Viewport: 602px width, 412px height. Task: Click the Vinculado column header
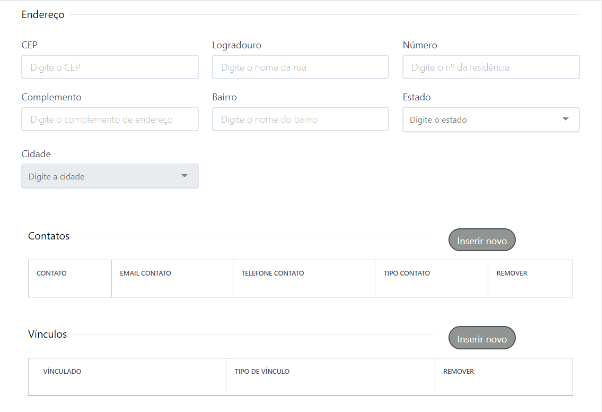click(62, 371)
